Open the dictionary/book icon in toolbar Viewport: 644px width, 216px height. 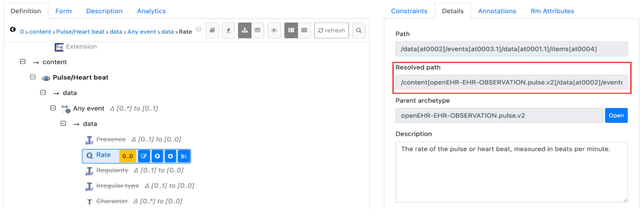pyautogui.click(x=212, y=30)
